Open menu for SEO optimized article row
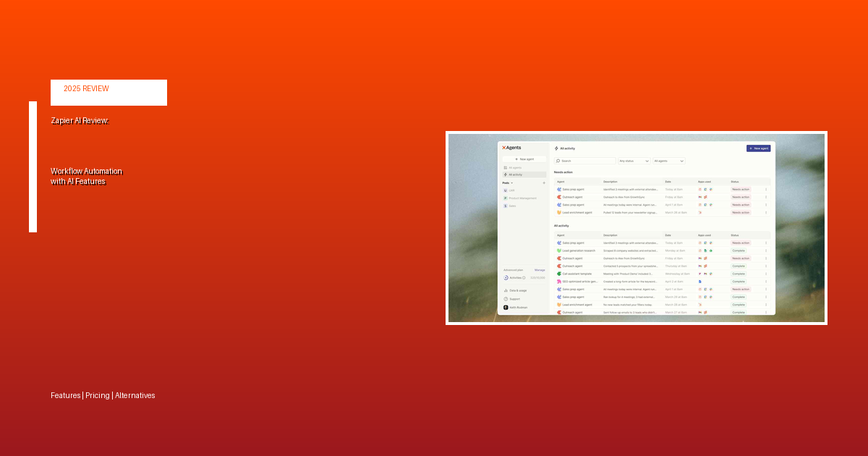Image resolution: width=868 pixels, height=456 pixels. point(766,282)
